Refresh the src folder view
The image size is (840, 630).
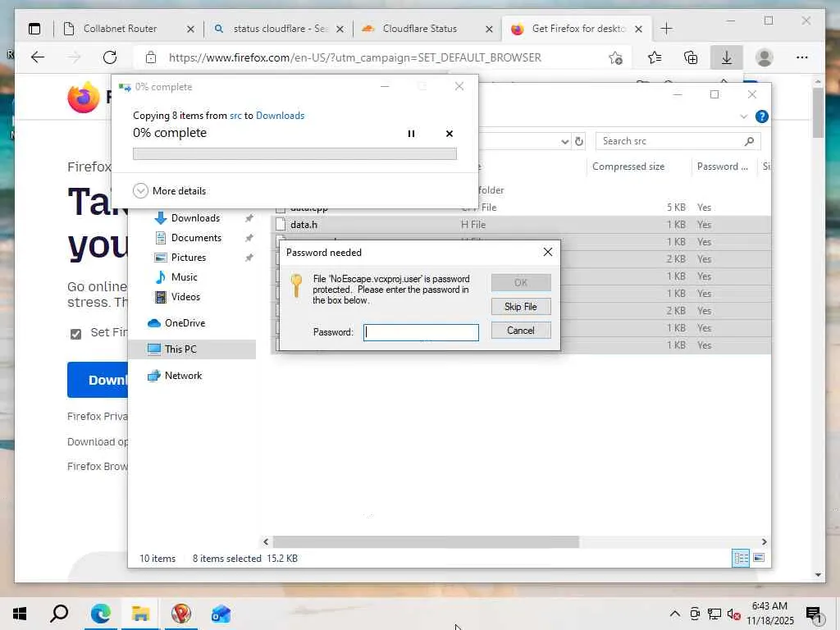(579, 141)
